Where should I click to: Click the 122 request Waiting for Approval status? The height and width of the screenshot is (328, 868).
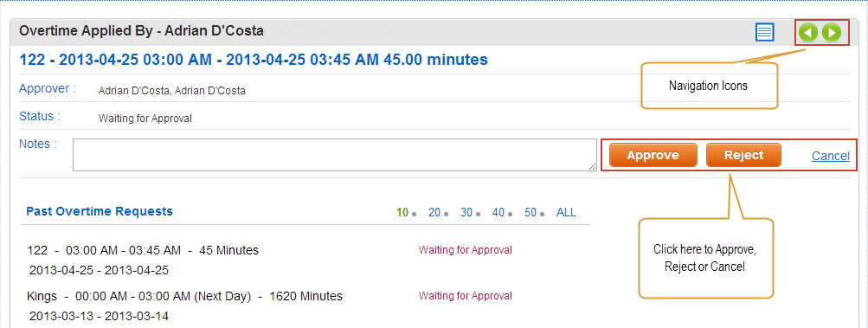coord(465,250)
